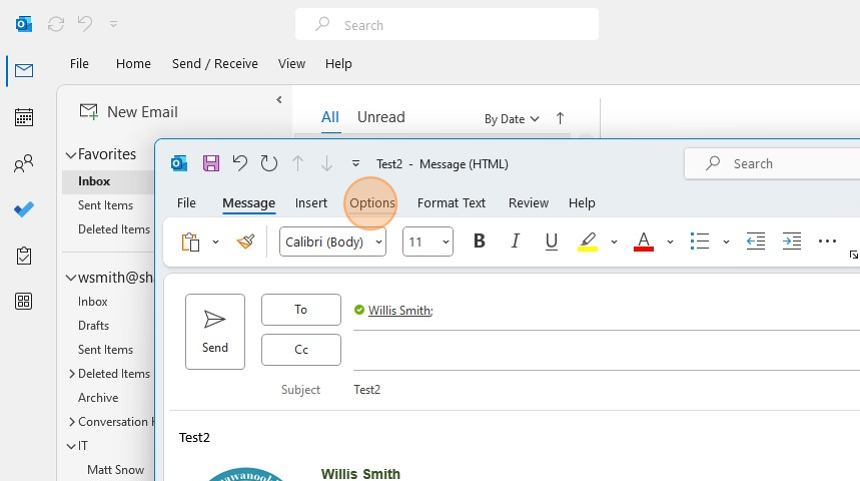The image size is (860, 481).
Task: Expand bullet library arrow
Action: tap(726, 242)
